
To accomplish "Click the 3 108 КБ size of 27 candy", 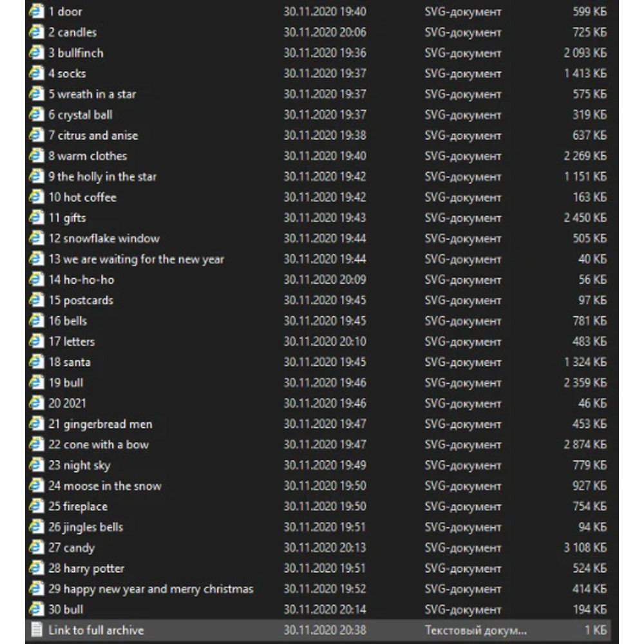I will (x=585, y=547).
